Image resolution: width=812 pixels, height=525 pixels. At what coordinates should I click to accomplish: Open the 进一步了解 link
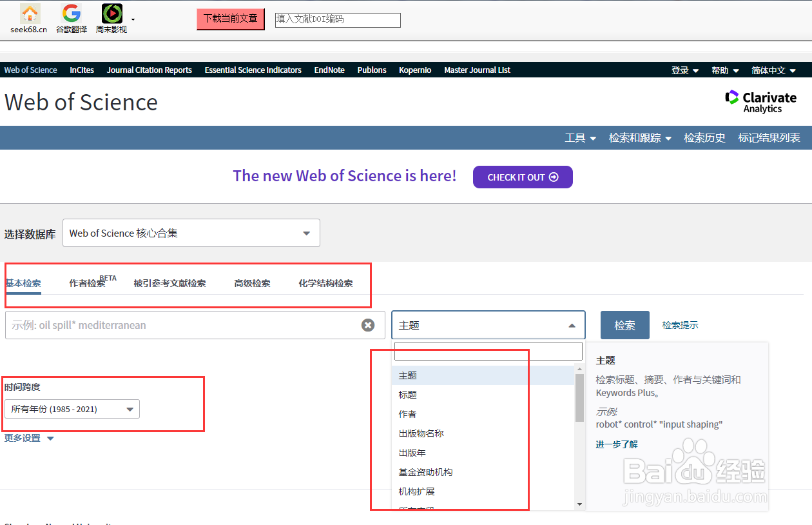click(x=616, y=444)
